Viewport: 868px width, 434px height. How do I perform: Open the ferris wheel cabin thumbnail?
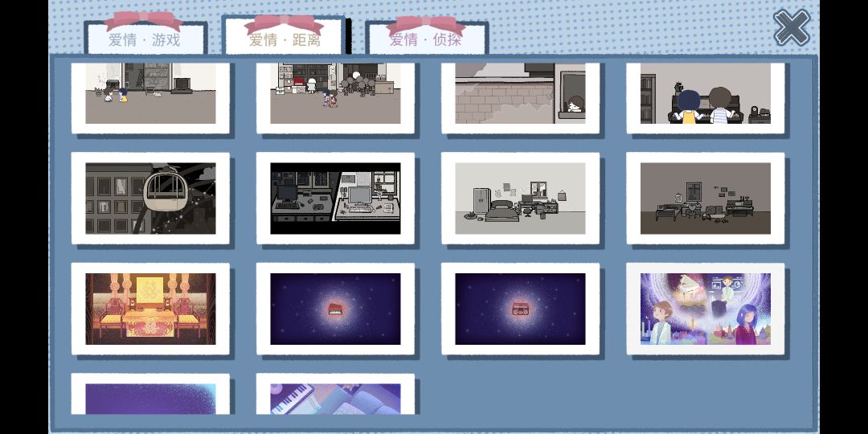150,199
